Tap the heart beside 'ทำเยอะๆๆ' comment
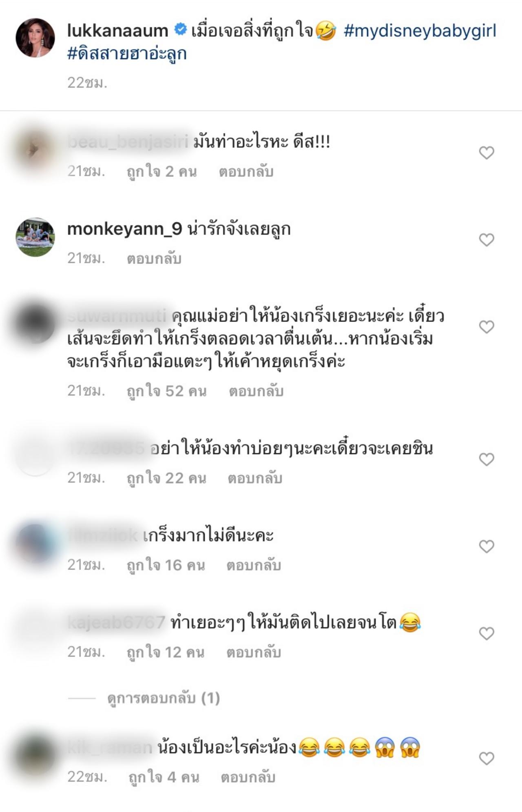 (x=487, y=634)
